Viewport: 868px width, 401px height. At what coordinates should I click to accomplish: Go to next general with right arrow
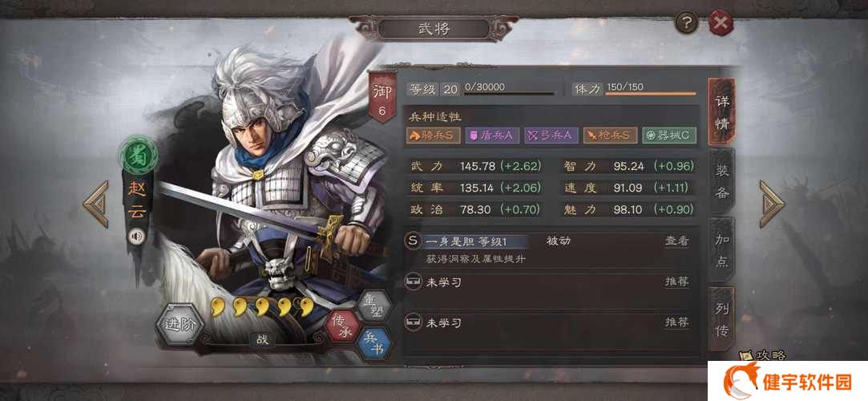[x=772, y=205]
